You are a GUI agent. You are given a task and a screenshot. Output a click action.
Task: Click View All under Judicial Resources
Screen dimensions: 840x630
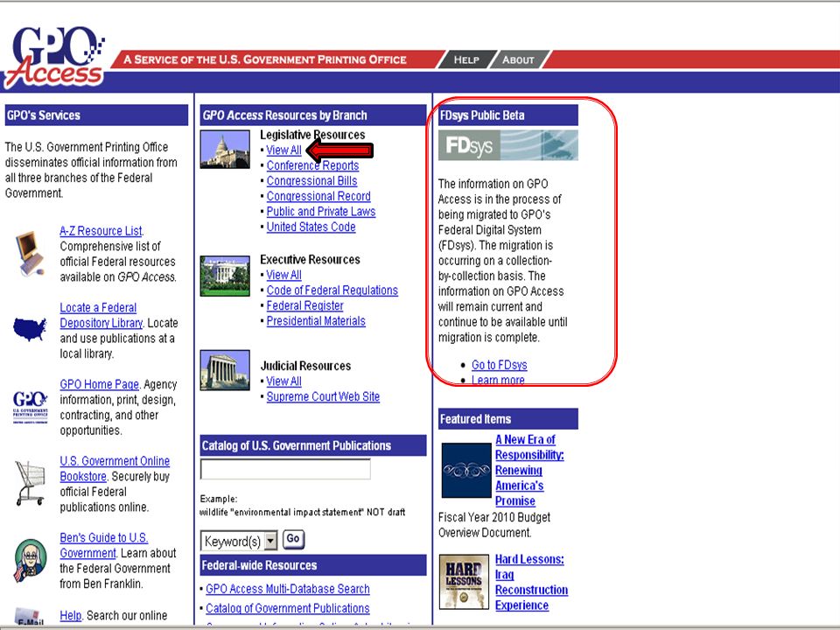tap(283, 381)
